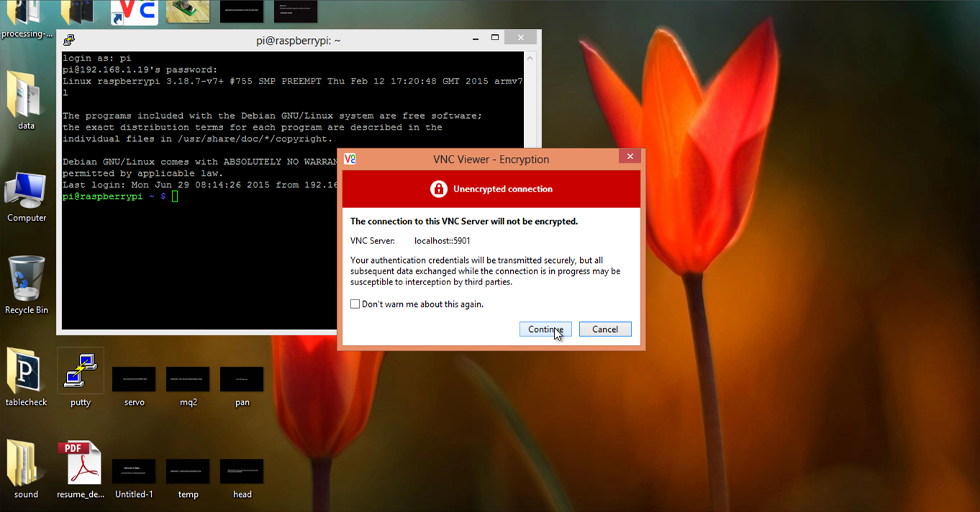Select the processing-... folder on desktop

26,19
